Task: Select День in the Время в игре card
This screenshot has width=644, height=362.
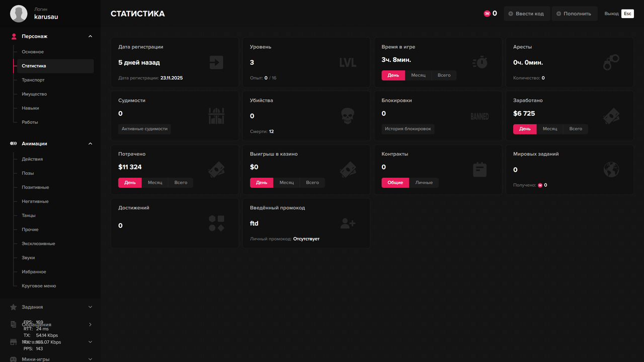Action: [x=393, y=75]
